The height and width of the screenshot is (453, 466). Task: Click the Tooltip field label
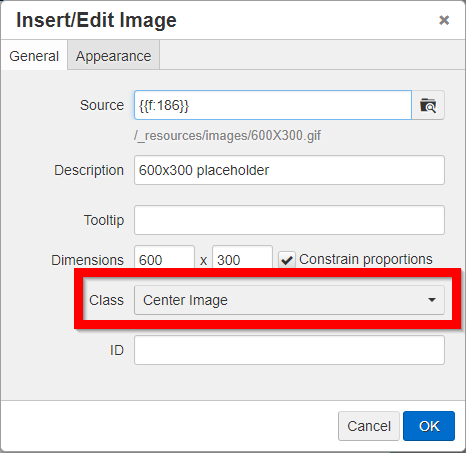tap(104, 220)
